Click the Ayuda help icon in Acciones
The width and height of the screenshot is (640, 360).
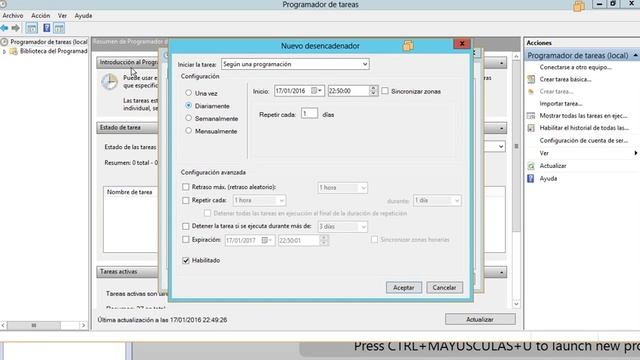(x=531, y=178)
